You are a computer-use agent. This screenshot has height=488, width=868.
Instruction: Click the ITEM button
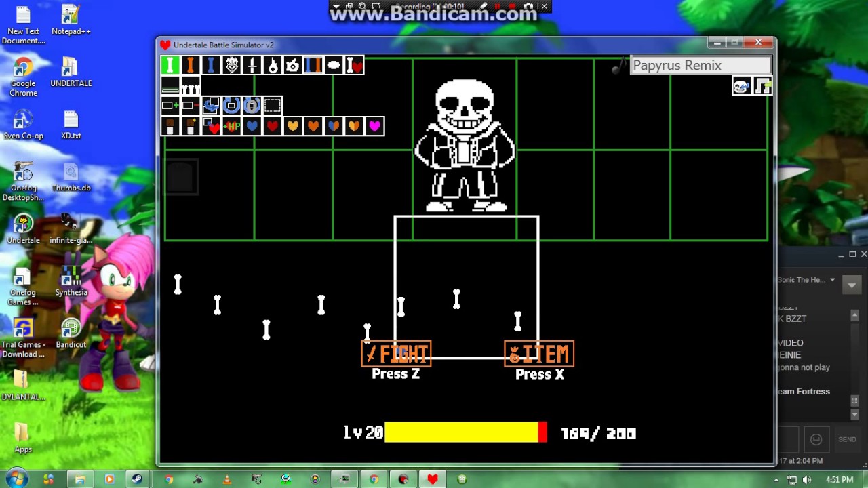pyautogui.click(x=539, y=354)
